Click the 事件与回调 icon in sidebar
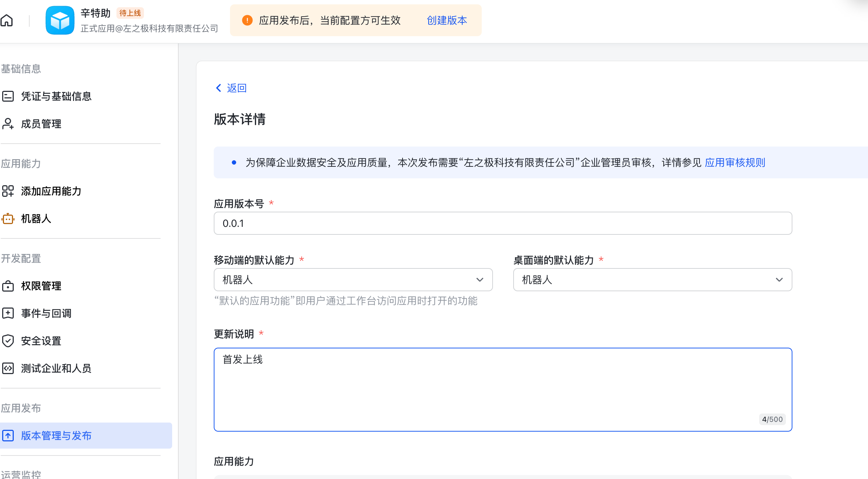Viewport: 868px width, 479px height. (x=8, y=313)
